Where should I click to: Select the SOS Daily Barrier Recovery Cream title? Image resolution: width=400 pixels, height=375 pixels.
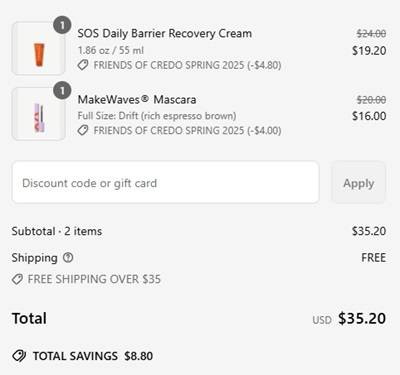click(165, 34)
